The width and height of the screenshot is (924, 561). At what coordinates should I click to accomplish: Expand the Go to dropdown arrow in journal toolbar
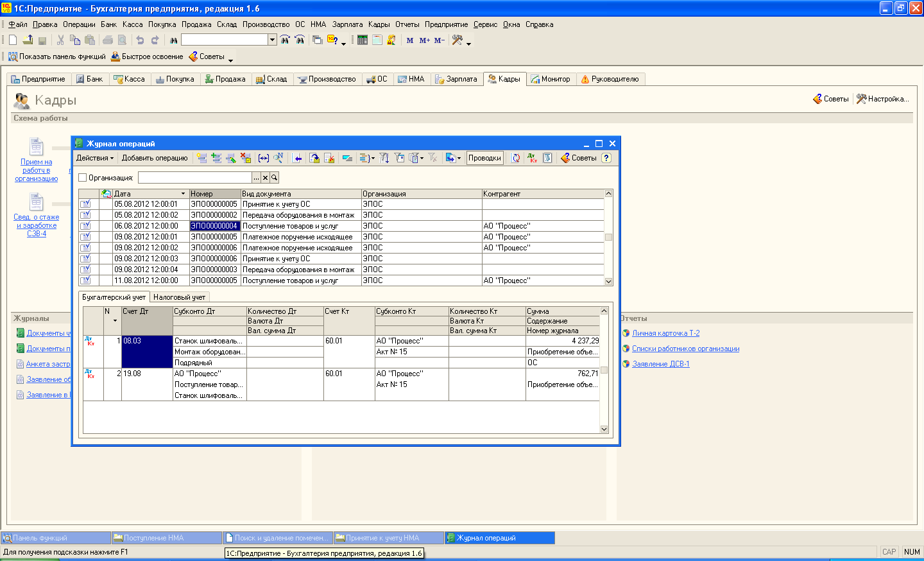click(373, 158)
